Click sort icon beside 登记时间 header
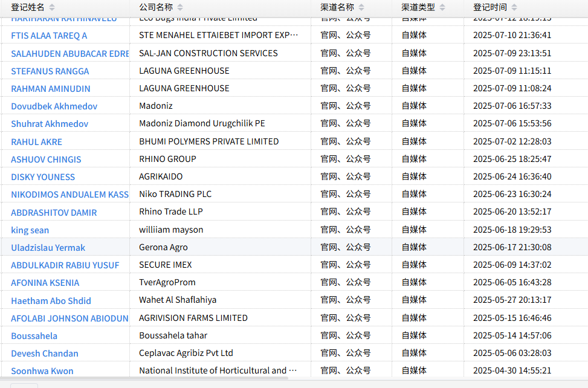 point(514,7)
